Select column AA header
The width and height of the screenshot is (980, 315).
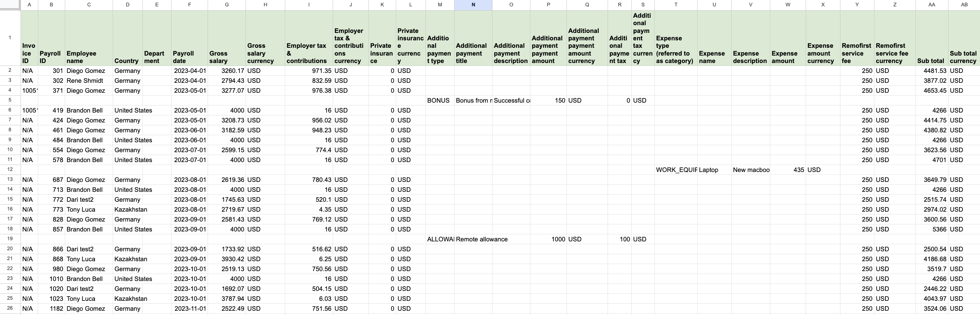tap(932, 5)
